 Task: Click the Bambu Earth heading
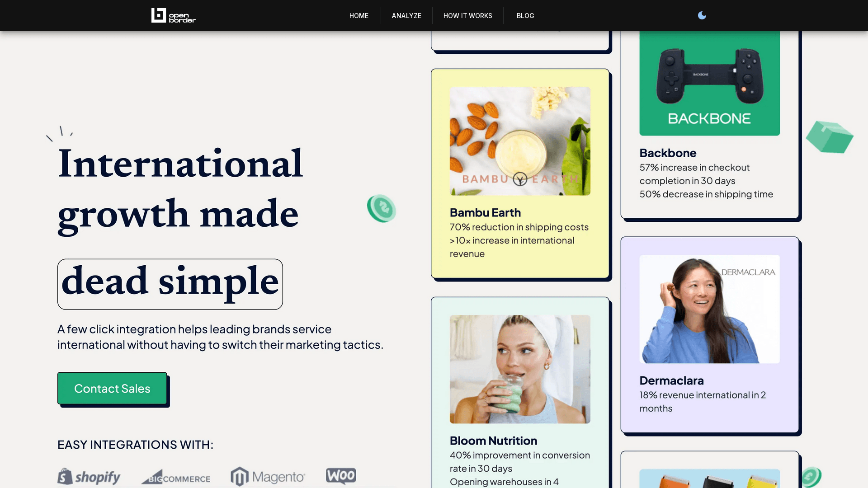point(485,212)
